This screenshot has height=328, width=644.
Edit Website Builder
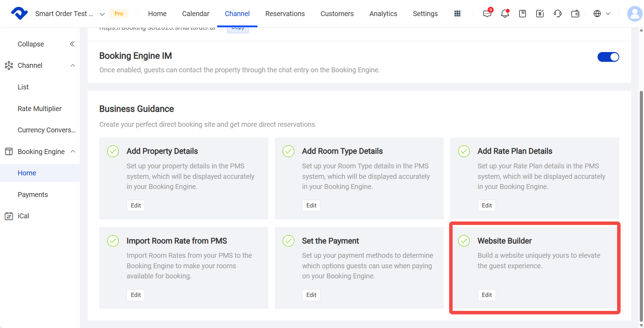(x=487, y=295)
